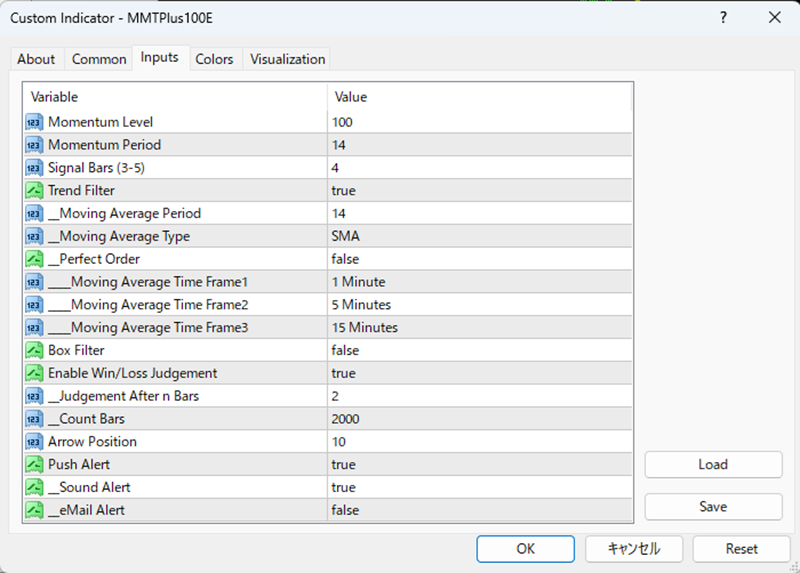This screenshot has height=573, width=800.
Task: Click the green icon beside __eMail Alert
Action: point(34,510)
